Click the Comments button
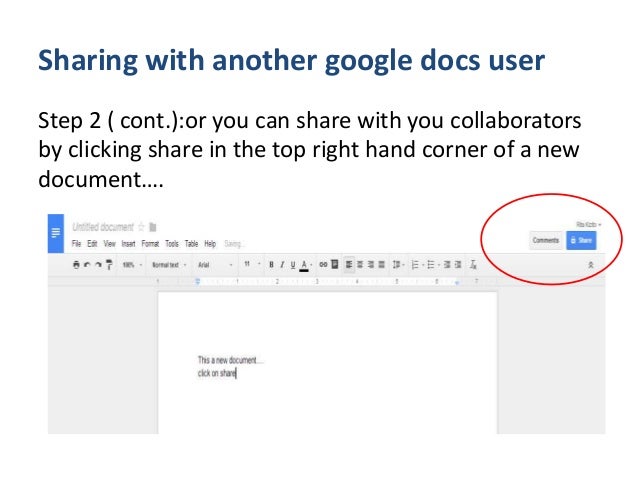This screenshot has height=479, width=638. pyautogui.click(x=546, y=240)
